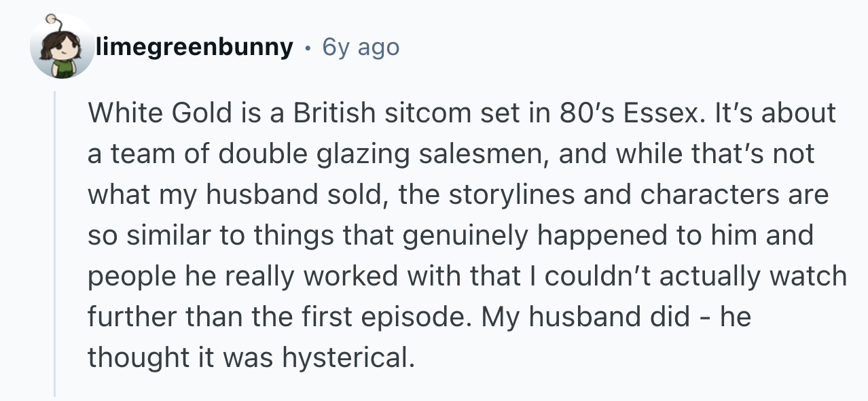Click the word "British" in the first line

coord(334,113)
